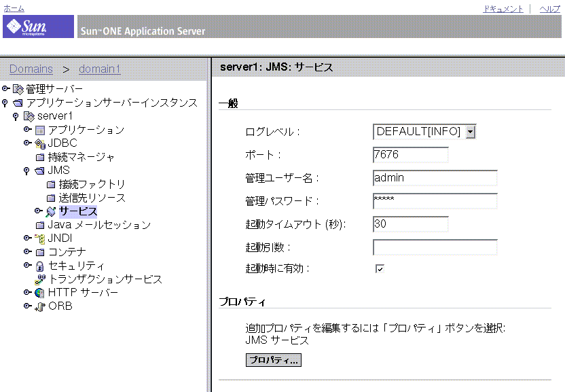
Task: Collapse the アプリケーションサーバーインスタンス node
Action: click(x=5, y=103)
